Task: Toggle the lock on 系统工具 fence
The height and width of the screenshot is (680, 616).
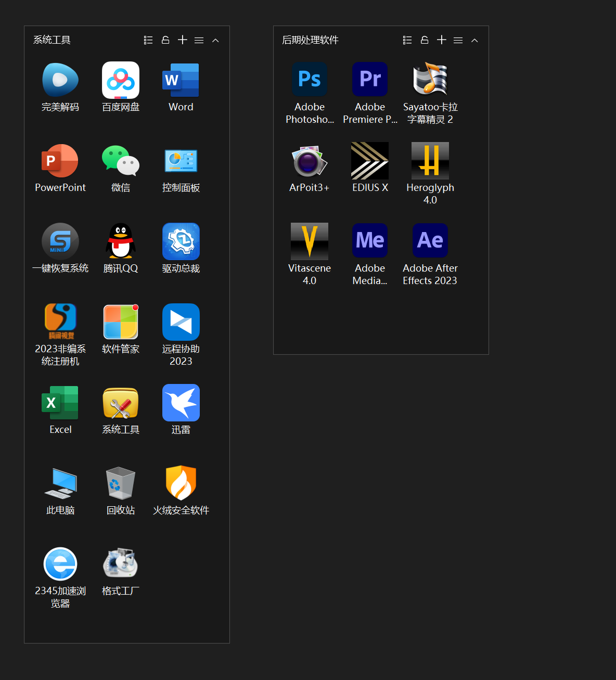Action: point(165,40)
